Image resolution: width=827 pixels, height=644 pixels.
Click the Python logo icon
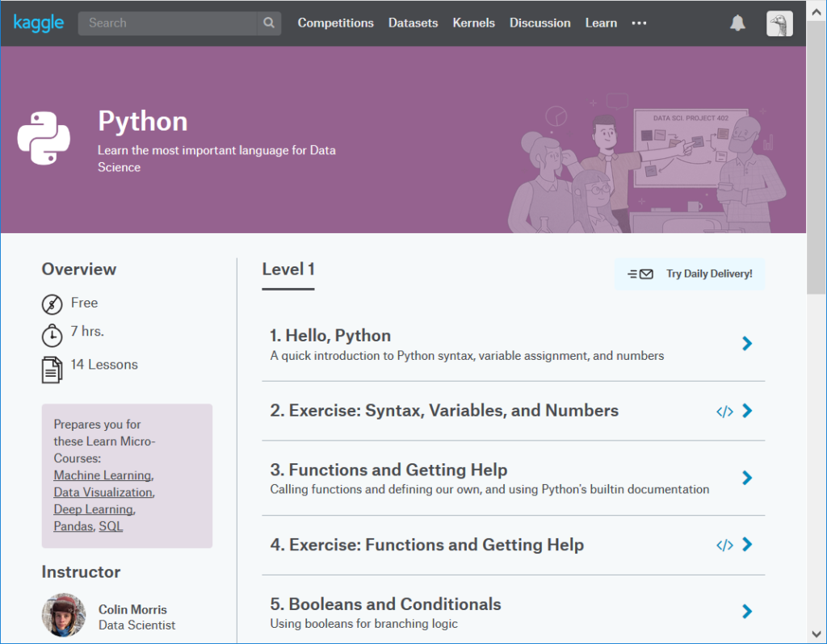44,138
